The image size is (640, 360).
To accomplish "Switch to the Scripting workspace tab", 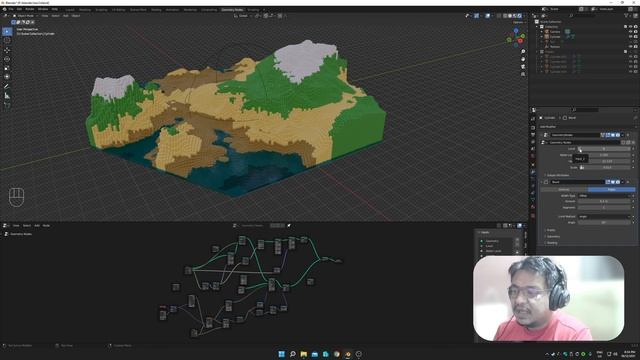I will [x=253, y=9].
